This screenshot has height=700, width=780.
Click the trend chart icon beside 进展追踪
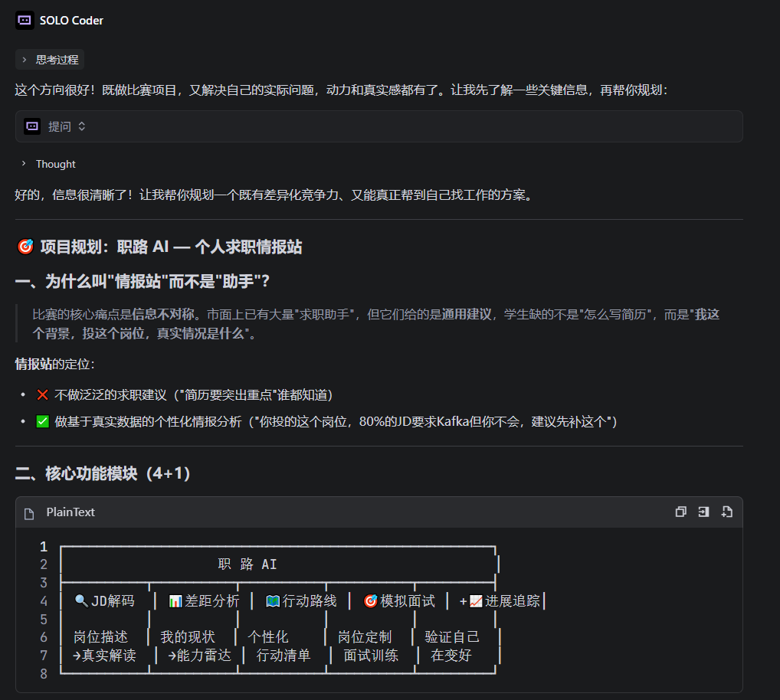[476, 601]
